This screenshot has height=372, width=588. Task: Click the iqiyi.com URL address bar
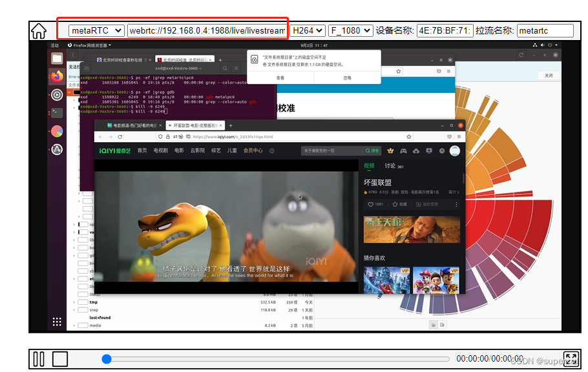tap(285, 137)
